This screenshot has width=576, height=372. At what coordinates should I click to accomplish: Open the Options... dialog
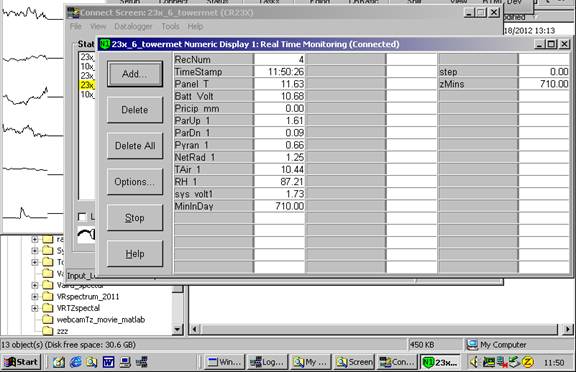click(135, 182)
